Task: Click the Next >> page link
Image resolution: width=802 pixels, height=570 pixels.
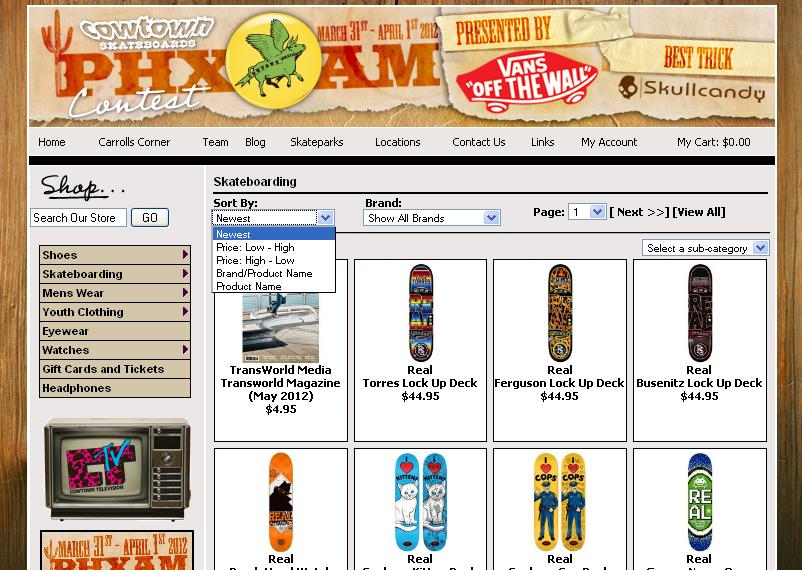Action: pos(639,212)
